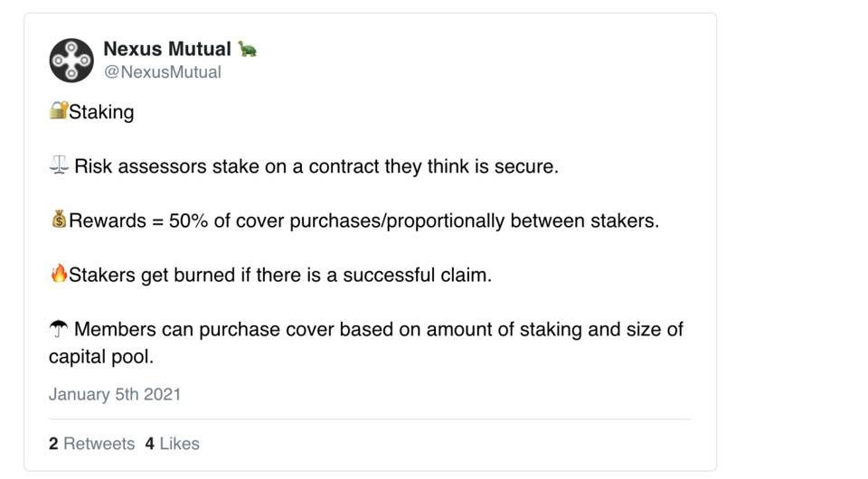The height and width of the screenshot is (479, 868).
Task: Click the Stakers get burned sentence
Action: click(280, 275)
